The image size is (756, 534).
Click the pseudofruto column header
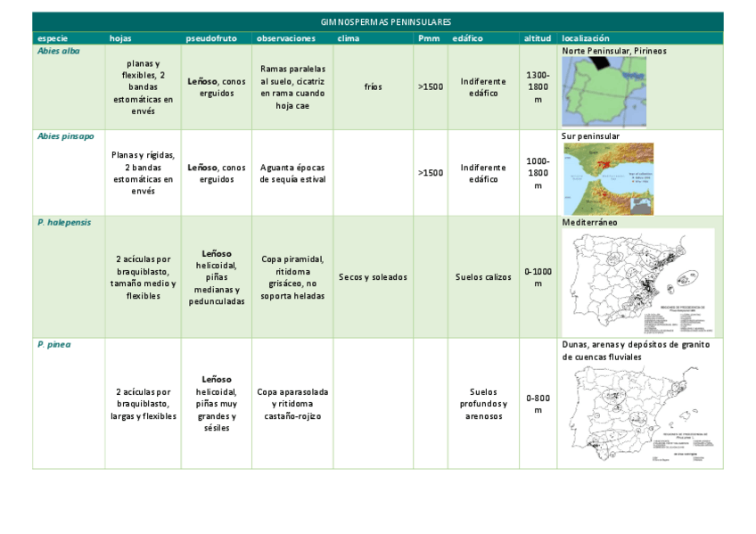click(x=215, y=38)
